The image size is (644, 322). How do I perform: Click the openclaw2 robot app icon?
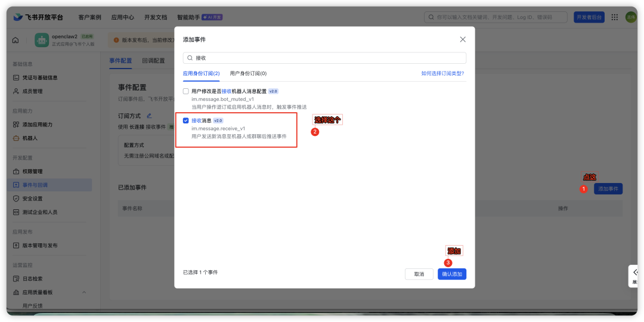coord(42,41)
